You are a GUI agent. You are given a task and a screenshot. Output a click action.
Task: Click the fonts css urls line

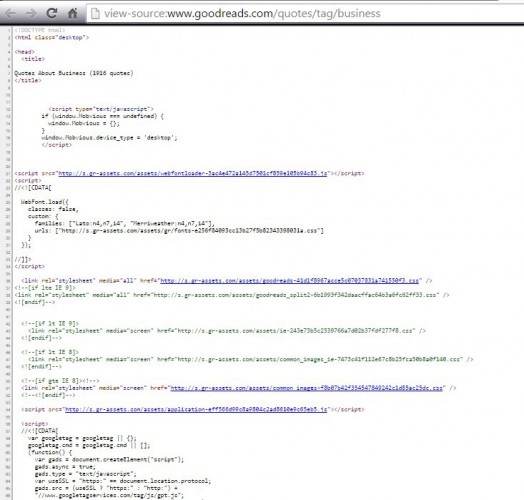179,231
